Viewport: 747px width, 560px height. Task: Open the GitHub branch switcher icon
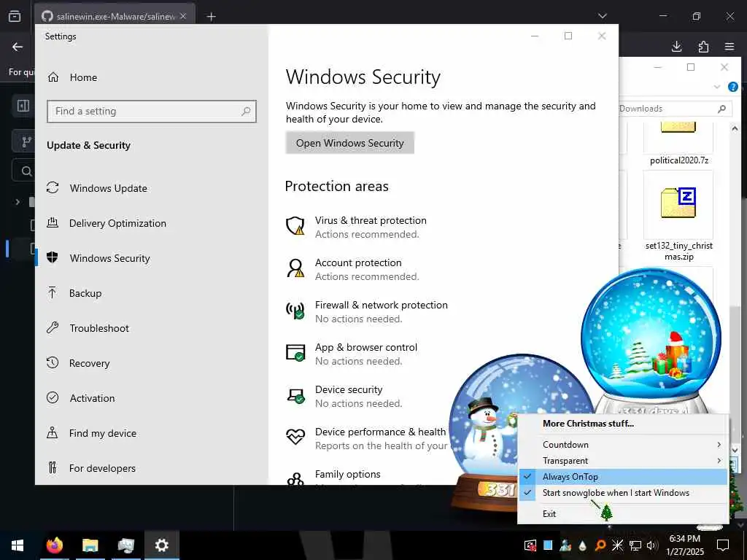click(26, 141)
